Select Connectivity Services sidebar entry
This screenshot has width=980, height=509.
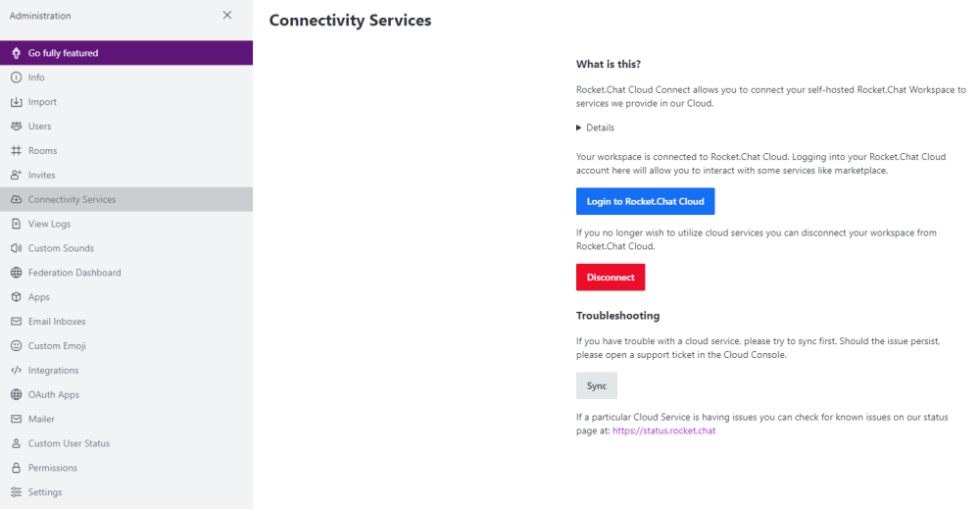pyautogui.click(x=126, y=199)
